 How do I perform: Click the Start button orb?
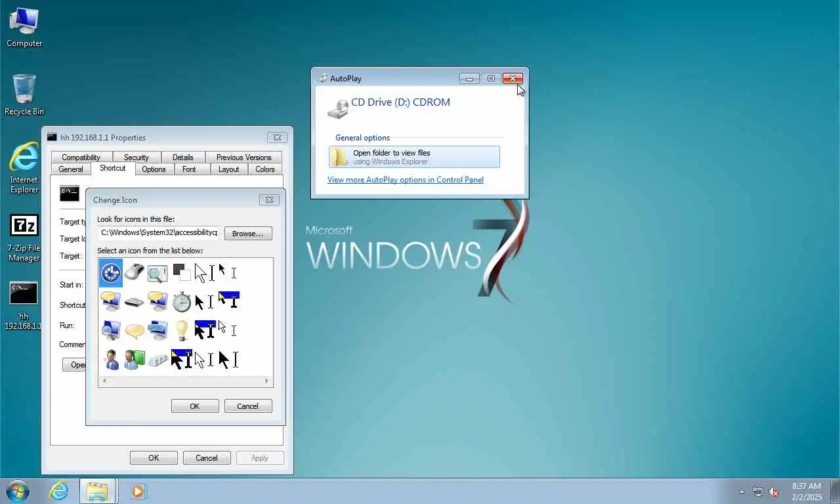click(x=17, y=491)
